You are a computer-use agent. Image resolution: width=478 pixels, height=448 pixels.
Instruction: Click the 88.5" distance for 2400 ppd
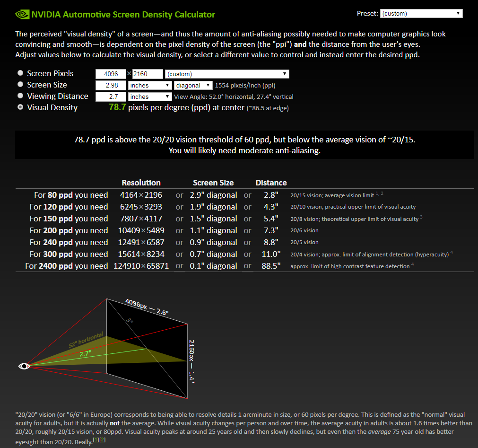[271, 266]
